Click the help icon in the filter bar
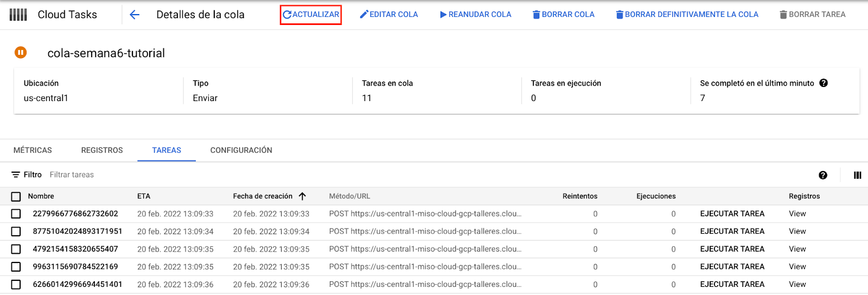This screenshot has height=295, width=868. tap(823, 175)
